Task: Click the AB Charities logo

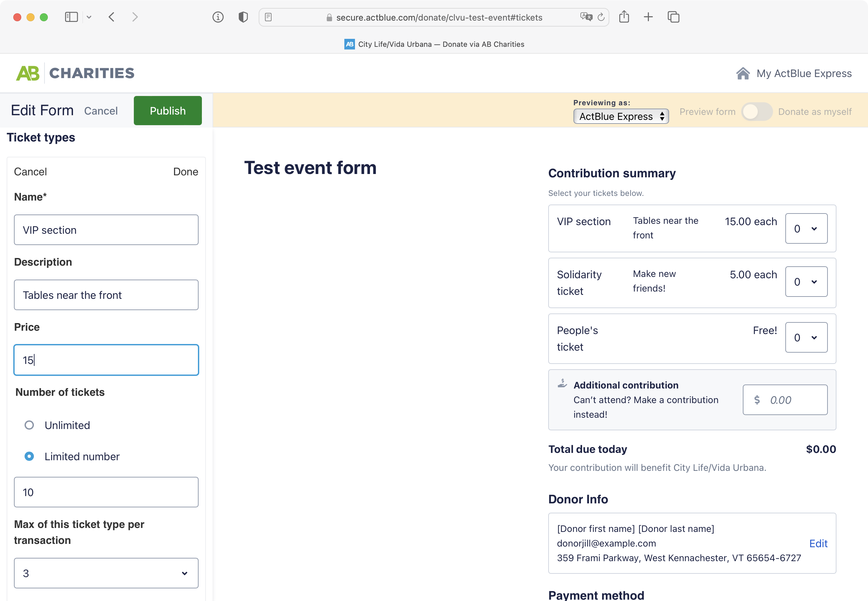Action: point(75,73)
